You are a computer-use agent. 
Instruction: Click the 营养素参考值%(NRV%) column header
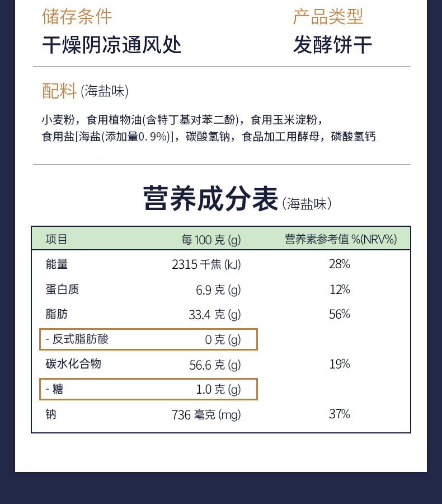tap(341, 240)
